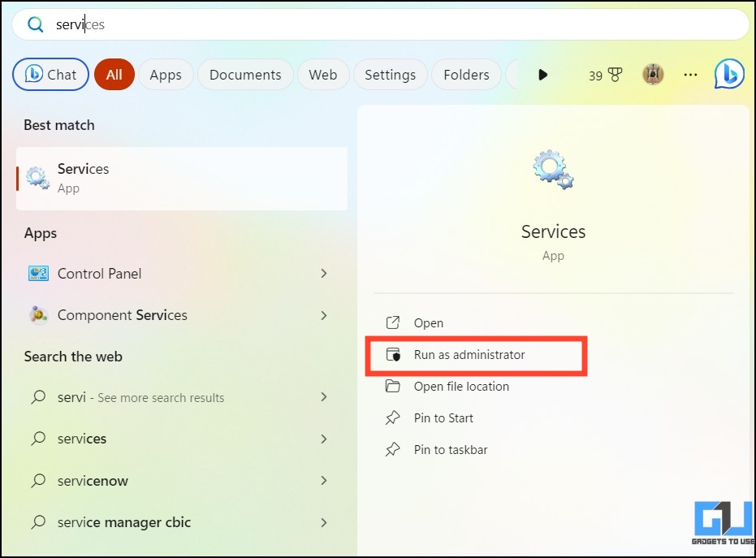
Task: Launch the Bing icon at top right
Action: pos(729,74)
